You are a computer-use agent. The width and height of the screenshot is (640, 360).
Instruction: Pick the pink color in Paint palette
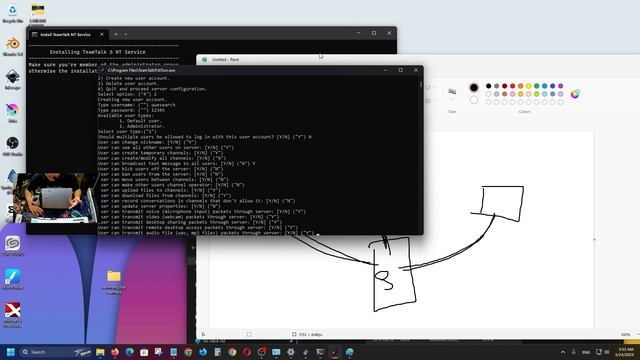pyautogui.click(x=512, y=94)
